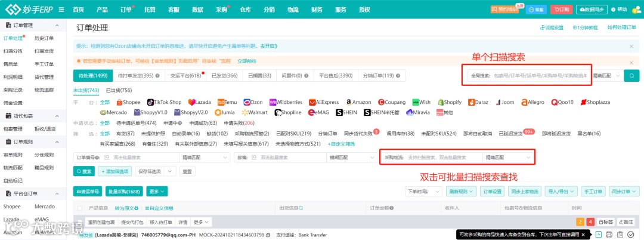The height and width of the screenshot is (240, 644).
Task: Focus the 全局搜索 input field
Action: click(x=541, y=76)
